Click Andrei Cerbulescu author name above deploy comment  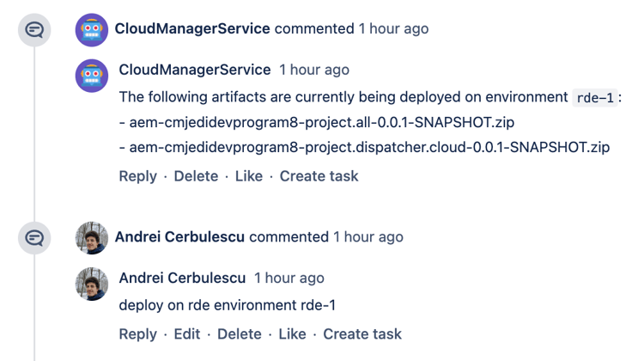click(182, 278)
